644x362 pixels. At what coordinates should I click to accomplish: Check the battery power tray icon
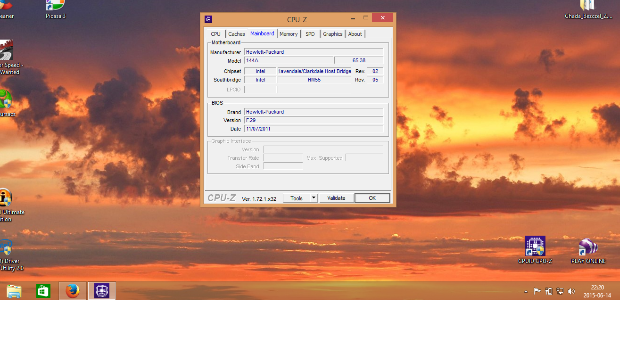pos(549,291)
